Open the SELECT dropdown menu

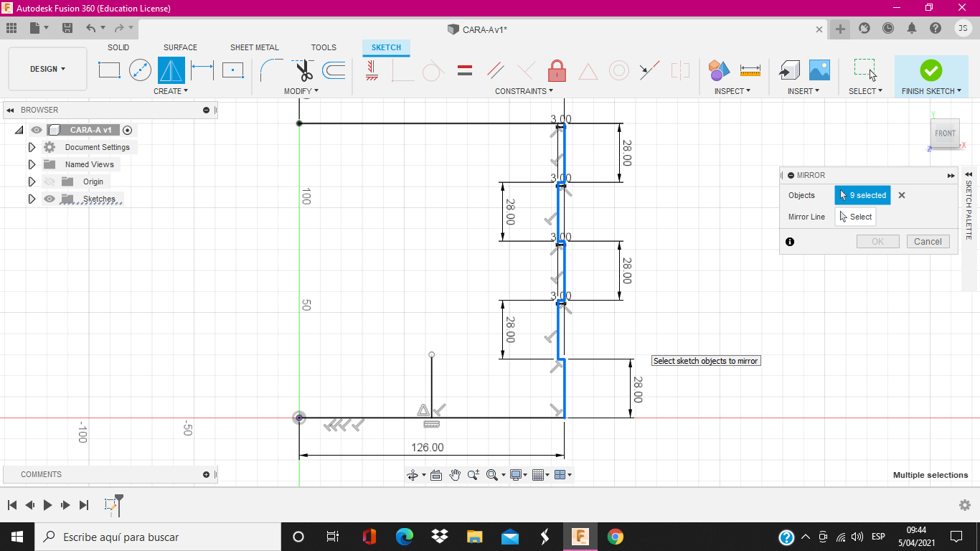(865, 91)
